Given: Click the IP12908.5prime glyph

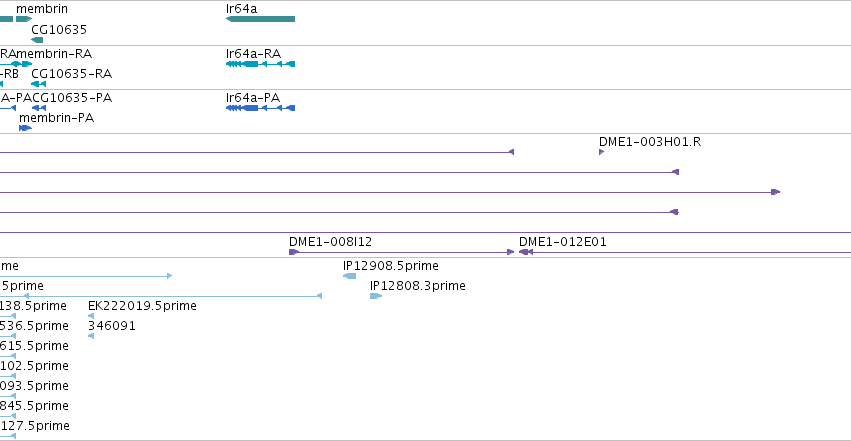Looking at the screenshot, I should pos(350,276).
